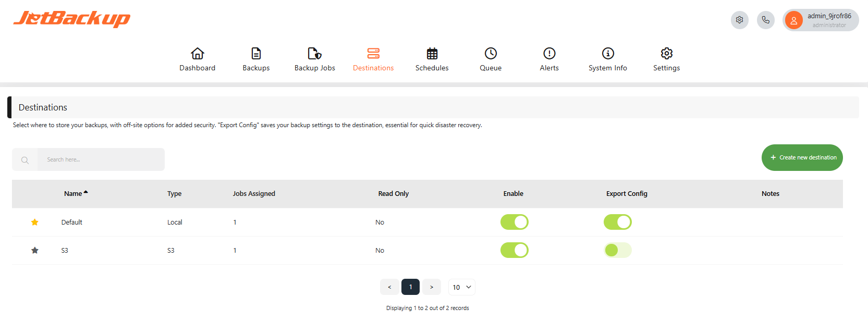Disable the Default destination Enable toggle
The image size is (868, 334).
click(514, 222)
